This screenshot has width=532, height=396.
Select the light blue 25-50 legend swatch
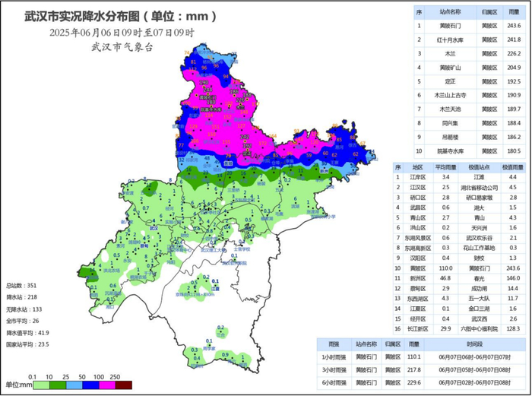pyautogui.click(x=74, y=385)
